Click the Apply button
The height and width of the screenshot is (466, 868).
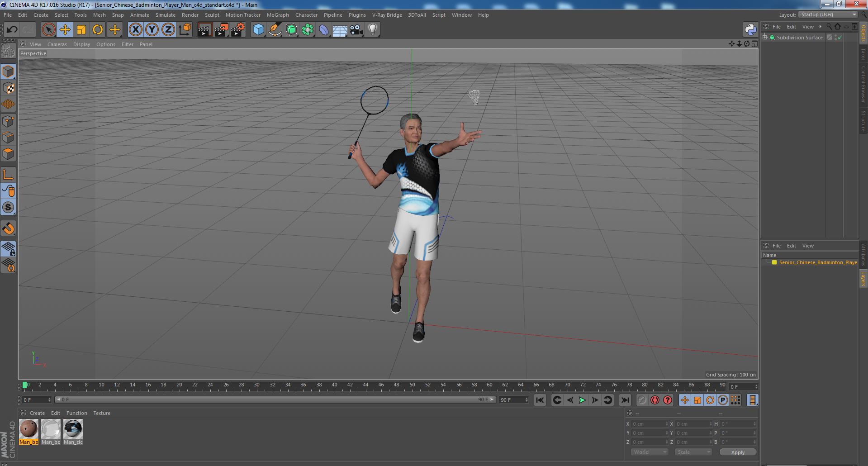738,452
